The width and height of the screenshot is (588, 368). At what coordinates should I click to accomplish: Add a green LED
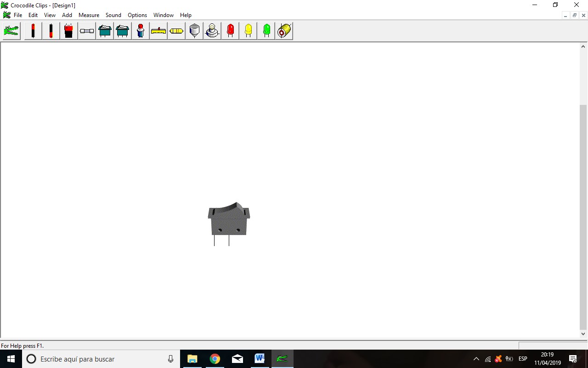(266, 31)
